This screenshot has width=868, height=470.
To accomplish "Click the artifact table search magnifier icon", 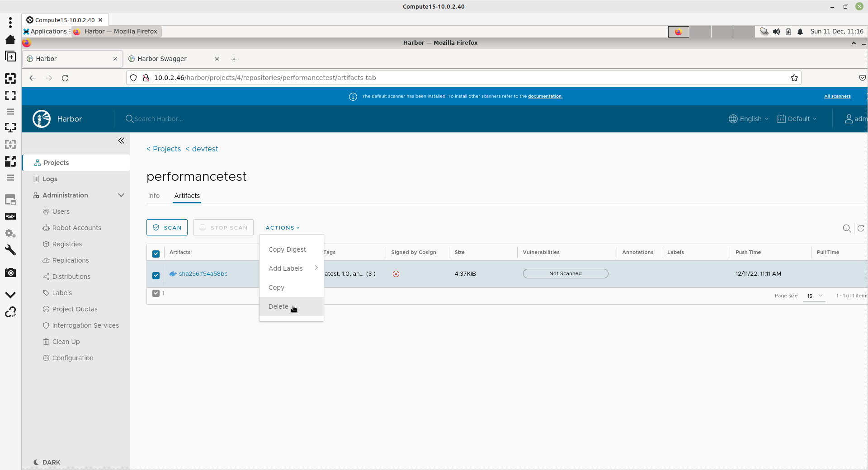I will 847,228.
